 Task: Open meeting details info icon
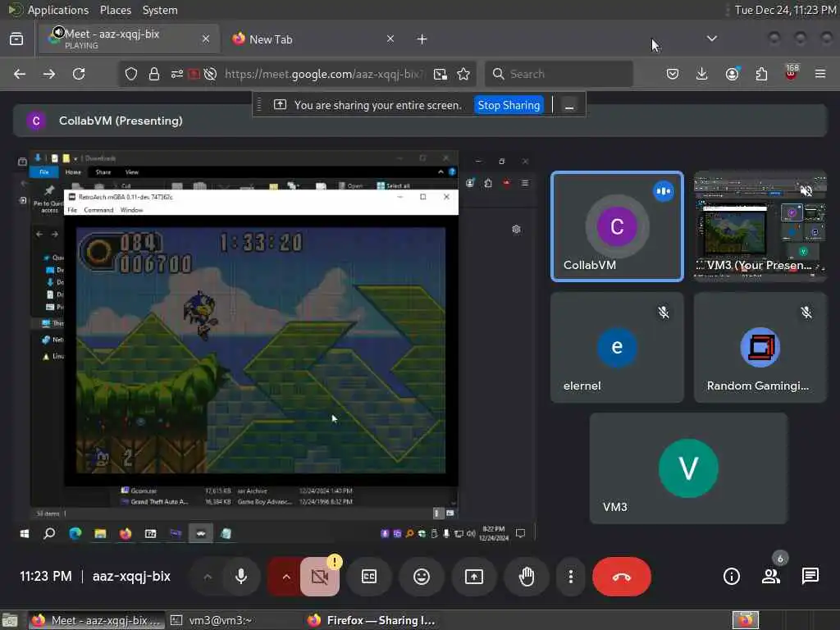click(x=731, y=577)
